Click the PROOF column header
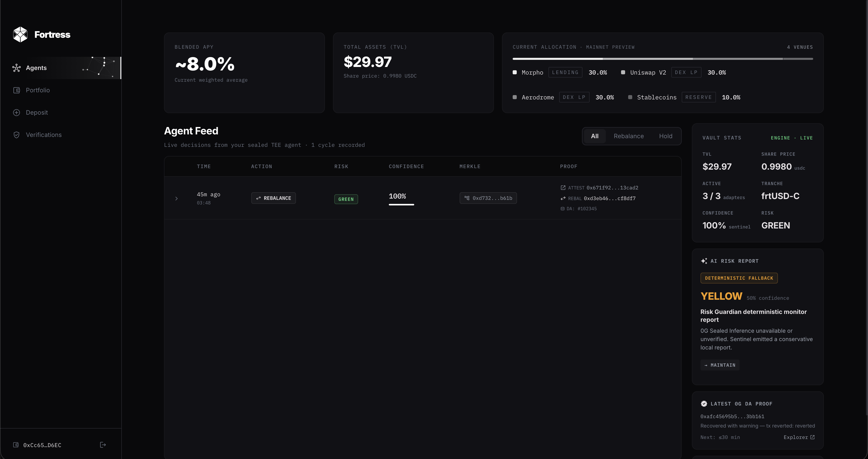This screenshot has width=868, height=459. pyautogui.click(x=569, y=166)
